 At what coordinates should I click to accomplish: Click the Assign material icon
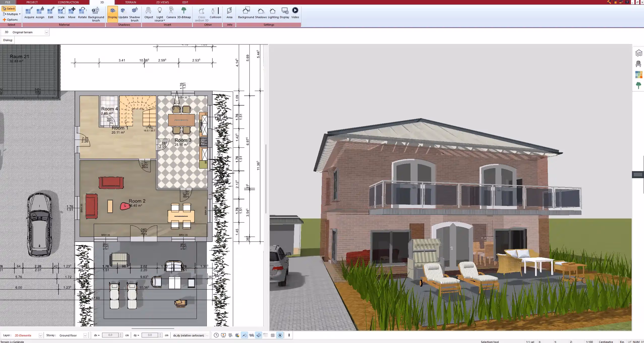40,13
